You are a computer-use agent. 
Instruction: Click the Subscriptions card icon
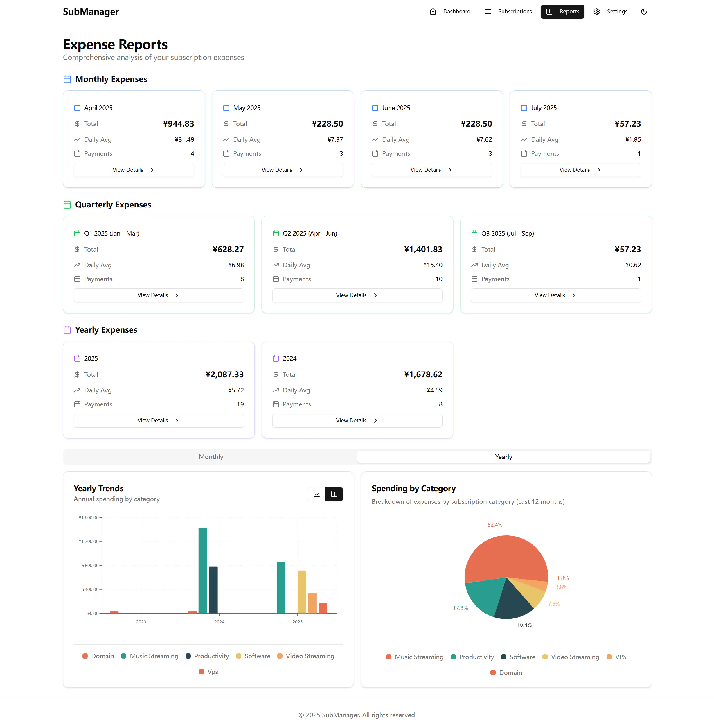click(488, 12)
